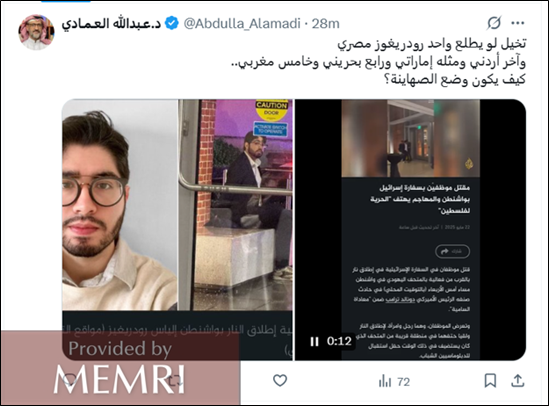Like the post with the heart icon

[280, 380]
